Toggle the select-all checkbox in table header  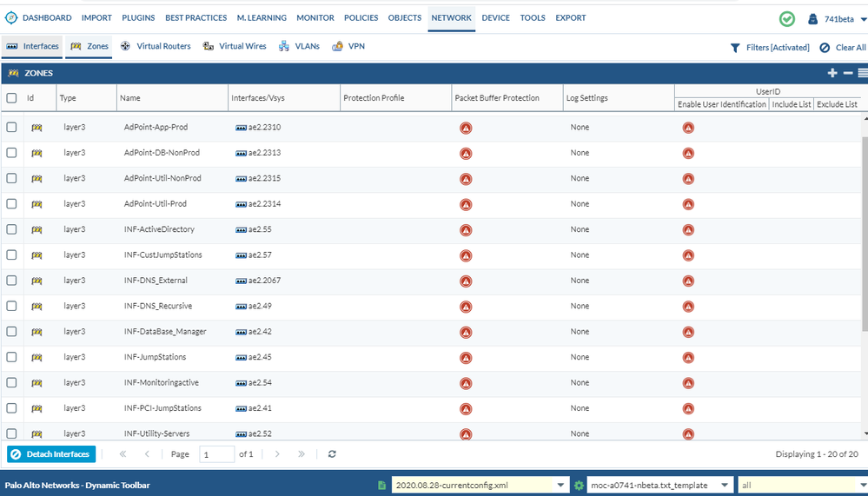[x=12, y=98]
